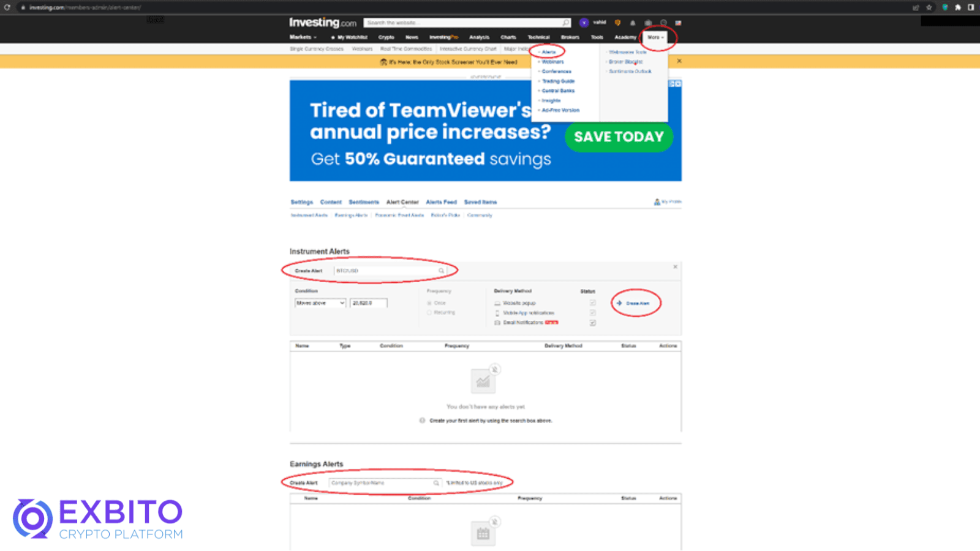Click the Investing.com logo

[x=323, y=23]
